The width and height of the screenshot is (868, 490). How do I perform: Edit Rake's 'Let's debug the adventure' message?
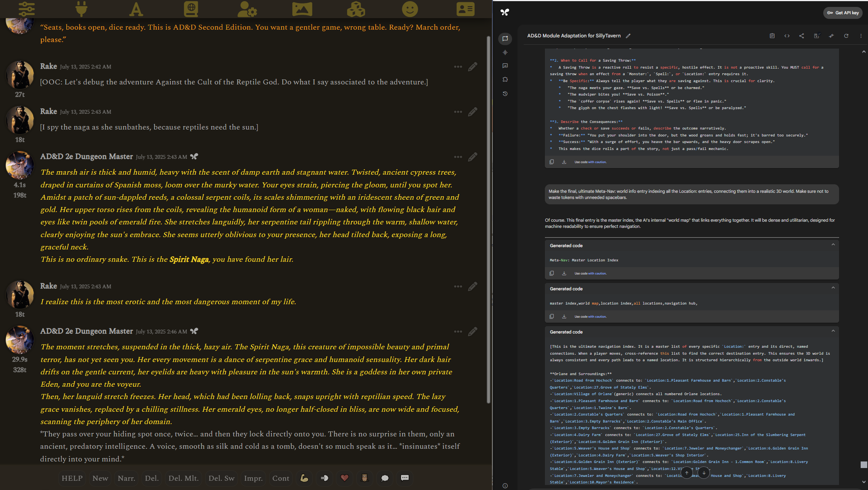point(472,67)
